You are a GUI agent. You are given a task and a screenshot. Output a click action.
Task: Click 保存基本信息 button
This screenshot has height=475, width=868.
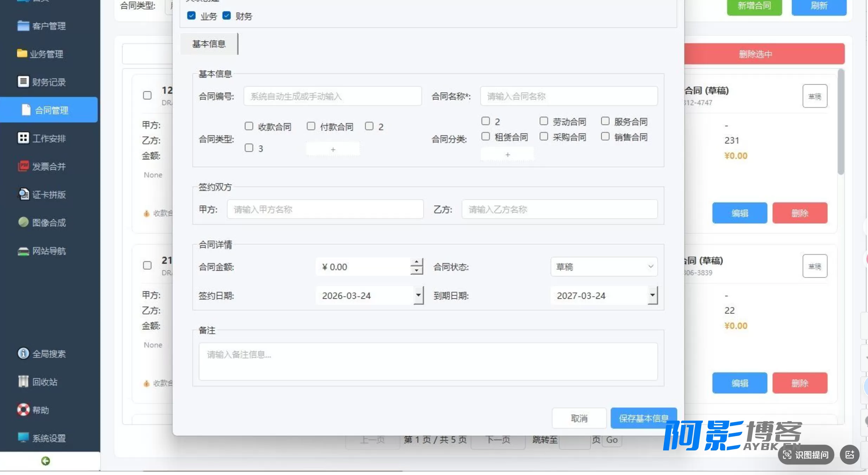[x=644, y=418]
